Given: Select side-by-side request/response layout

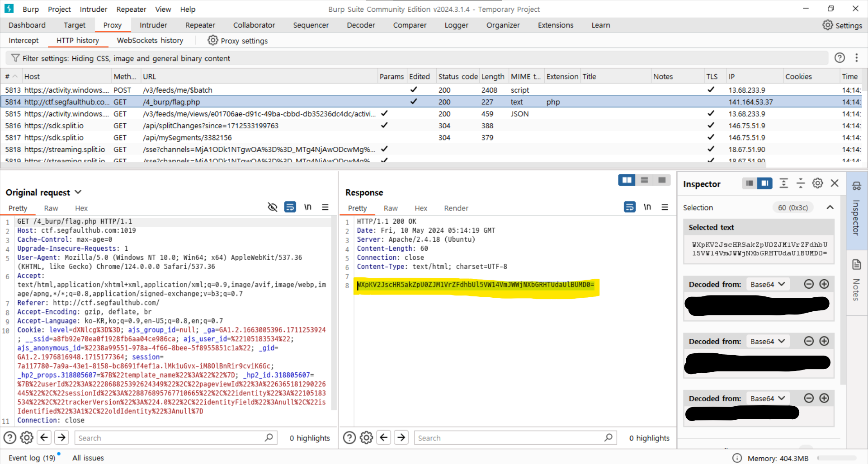Looking at the screenshot, I should coord(627,180).
